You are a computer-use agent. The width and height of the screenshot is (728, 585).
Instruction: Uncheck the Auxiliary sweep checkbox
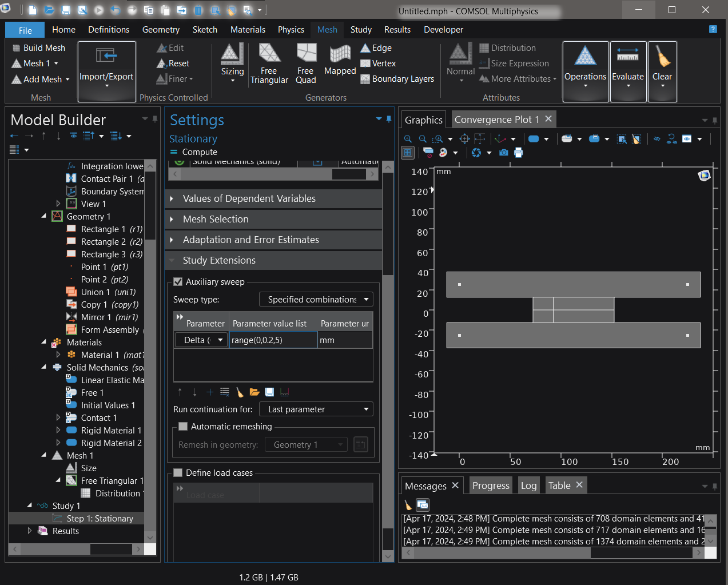coord(178,282)
